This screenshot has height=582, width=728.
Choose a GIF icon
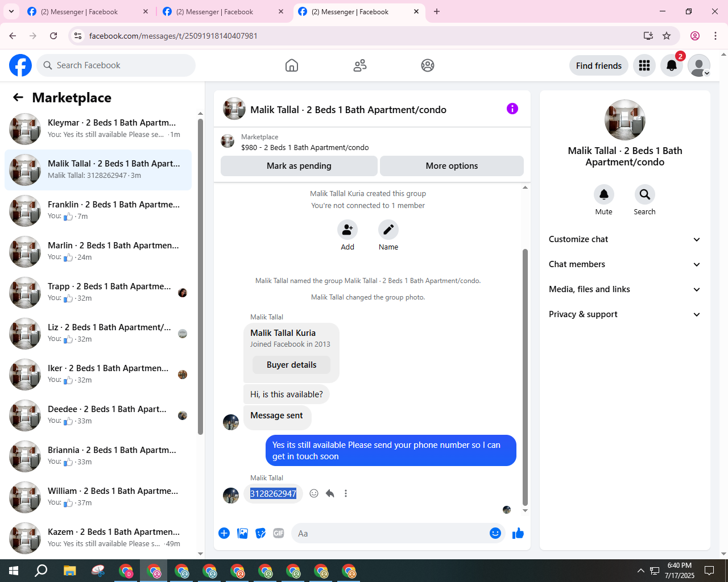[x=279, y=533]
